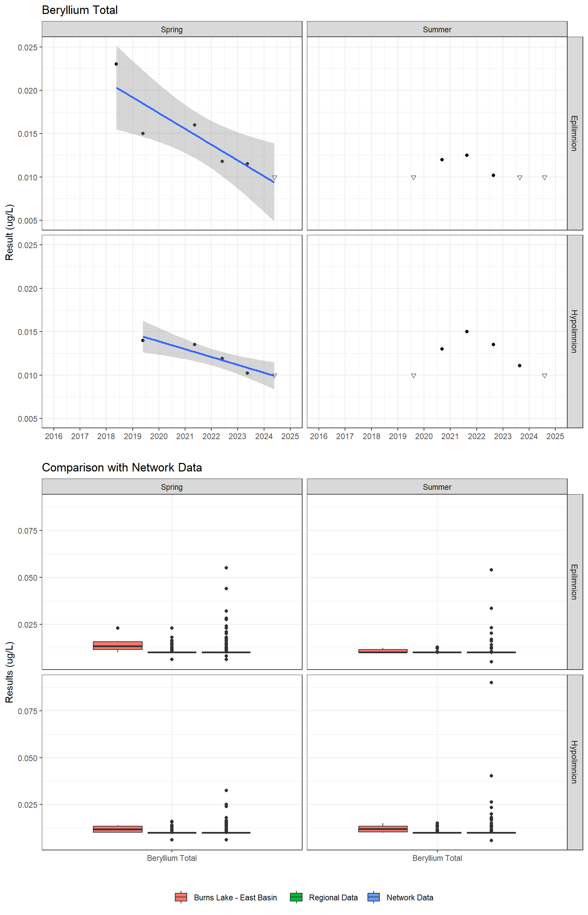Click the 2021 peak point in Summer Hypolimnion
Viewport: 588px width, 915px height.
point(467,332)
